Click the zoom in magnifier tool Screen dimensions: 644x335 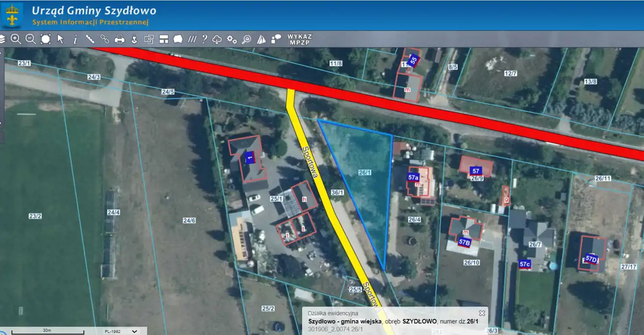(16, 39)
